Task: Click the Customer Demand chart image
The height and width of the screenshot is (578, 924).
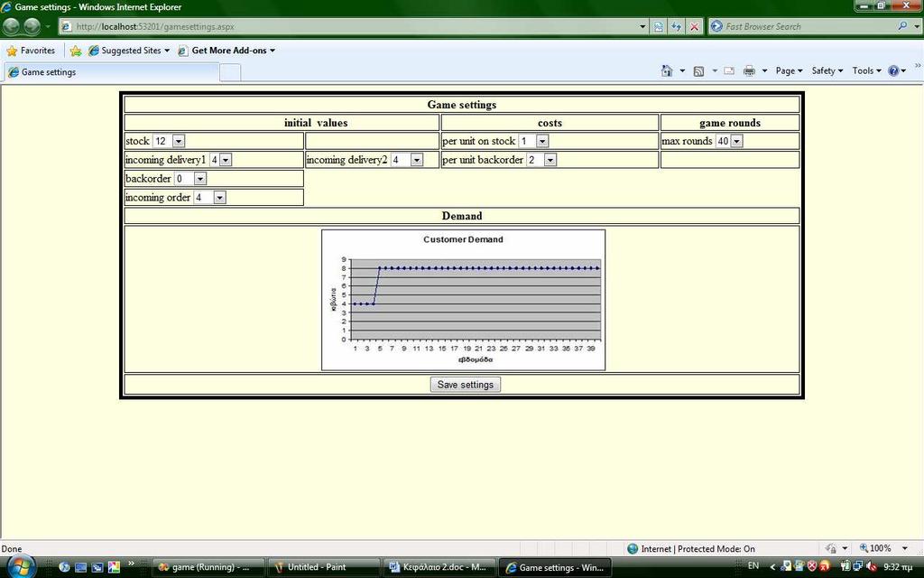Action: 463,300
